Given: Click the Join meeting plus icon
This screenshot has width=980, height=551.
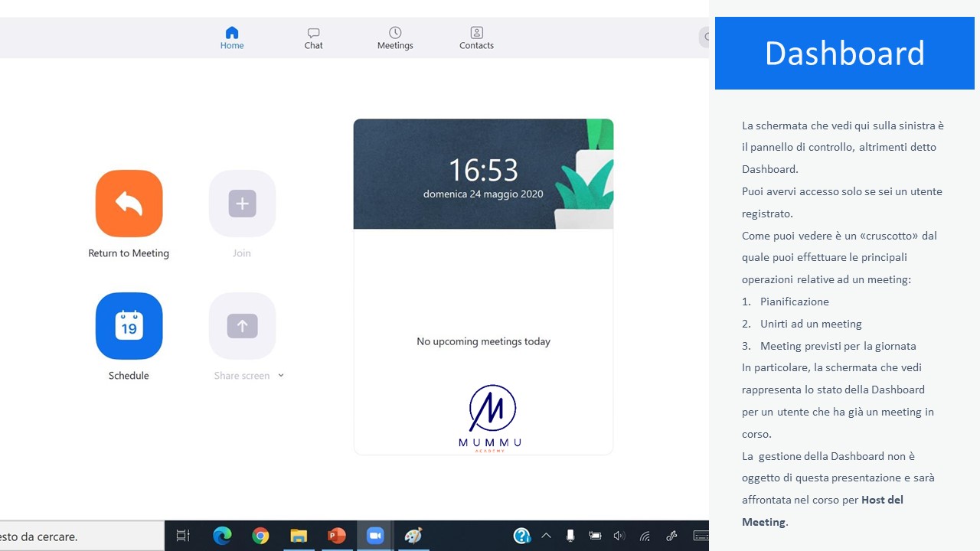Looking at the screenshot, I should [x=242, y=204].
